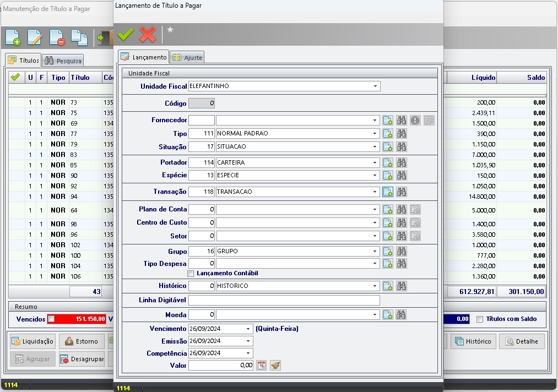Add new Transação with the add icon

[388, 192]
